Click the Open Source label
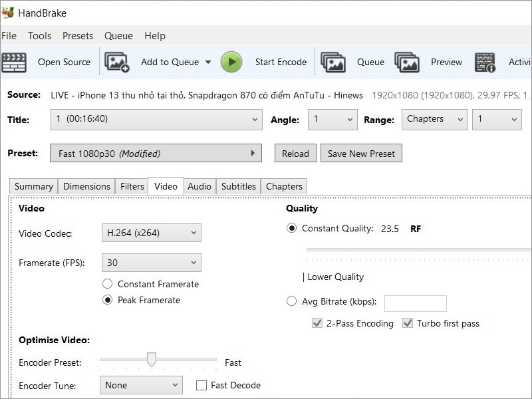Viewport: 532px width, 399px height. [64, 62]
